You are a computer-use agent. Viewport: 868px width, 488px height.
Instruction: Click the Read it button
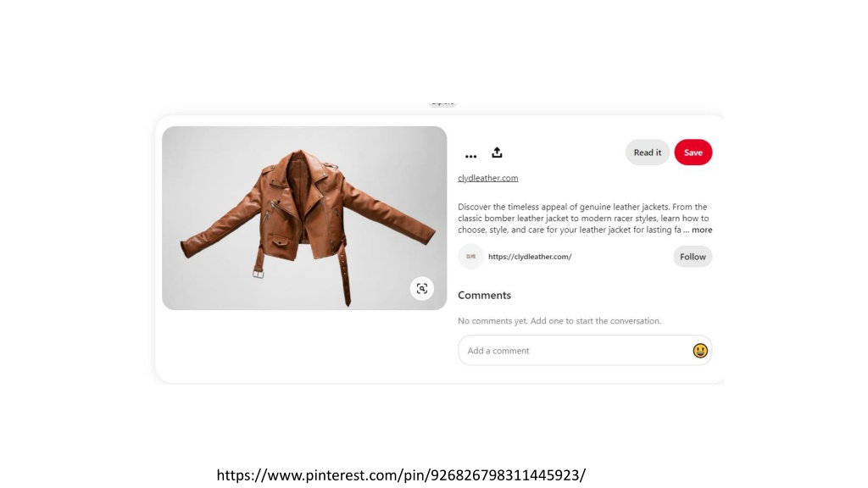tap(647, 152)
